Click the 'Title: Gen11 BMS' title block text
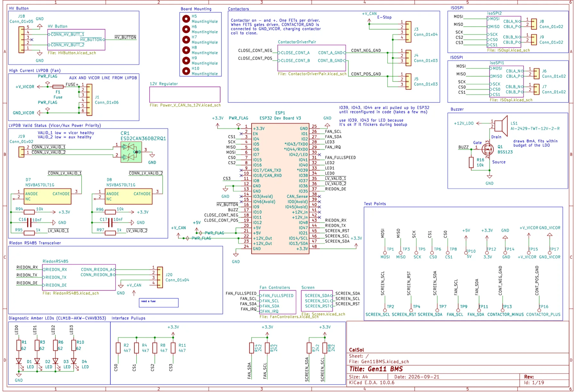Image resolution: width=576 pixels, height=392 pixels. pyautogui.click(x=376, y=369)
